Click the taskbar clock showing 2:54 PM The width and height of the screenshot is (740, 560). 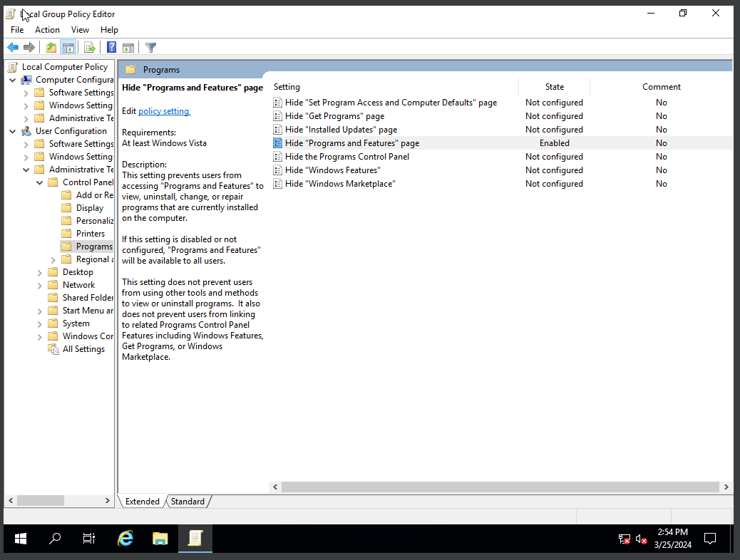pos(672,539)
